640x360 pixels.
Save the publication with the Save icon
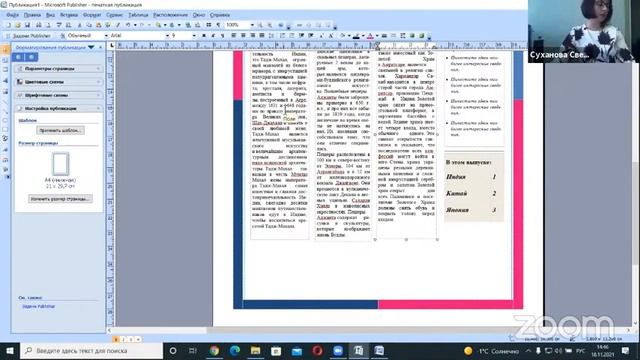[27, 25]
